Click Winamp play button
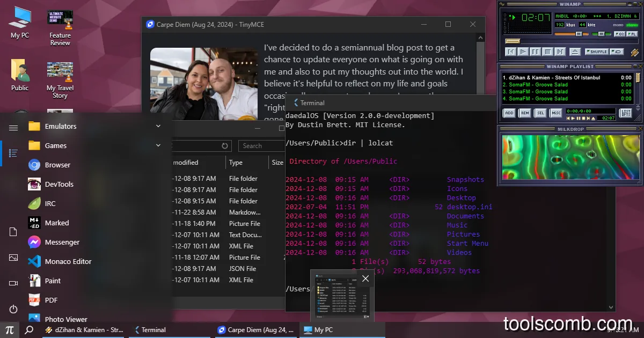 coord(523,52)
